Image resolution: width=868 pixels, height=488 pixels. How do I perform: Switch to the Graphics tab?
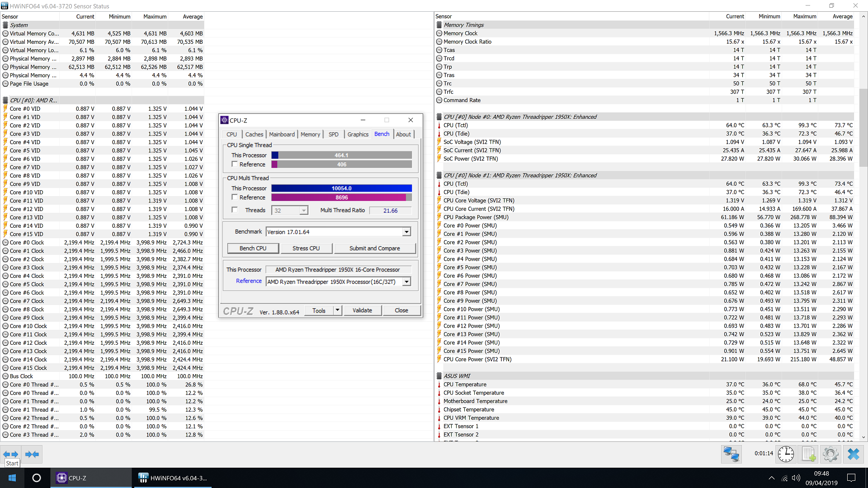358,135
